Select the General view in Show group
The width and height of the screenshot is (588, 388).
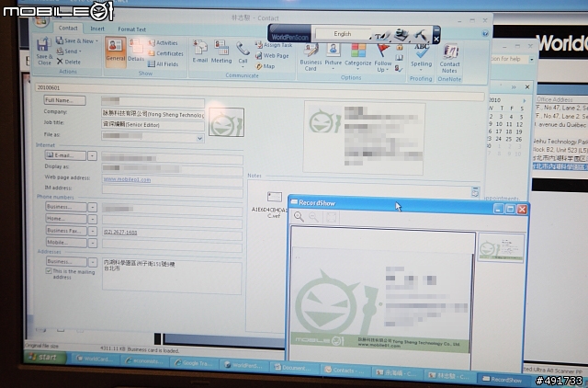[116, 51]
